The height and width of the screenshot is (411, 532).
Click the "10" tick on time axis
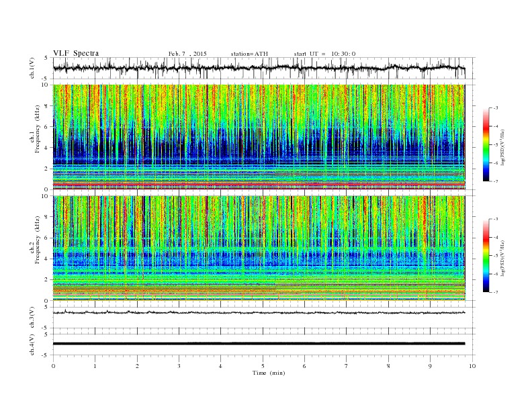pyautogui.click(x=472, y=366)
